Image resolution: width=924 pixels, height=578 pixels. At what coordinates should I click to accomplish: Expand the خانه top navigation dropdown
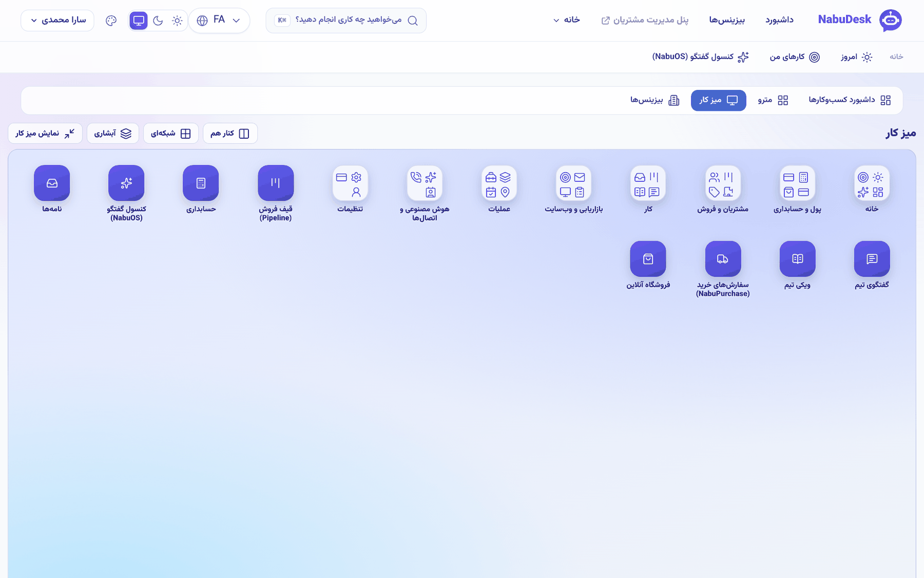click(x=566, y=20)
